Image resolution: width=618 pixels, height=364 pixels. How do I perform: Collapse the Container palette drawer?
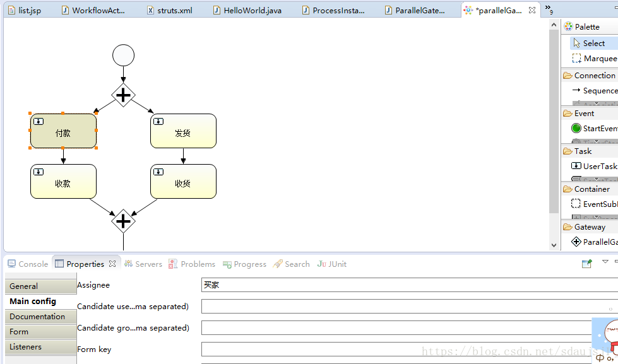tap(590, 189)
